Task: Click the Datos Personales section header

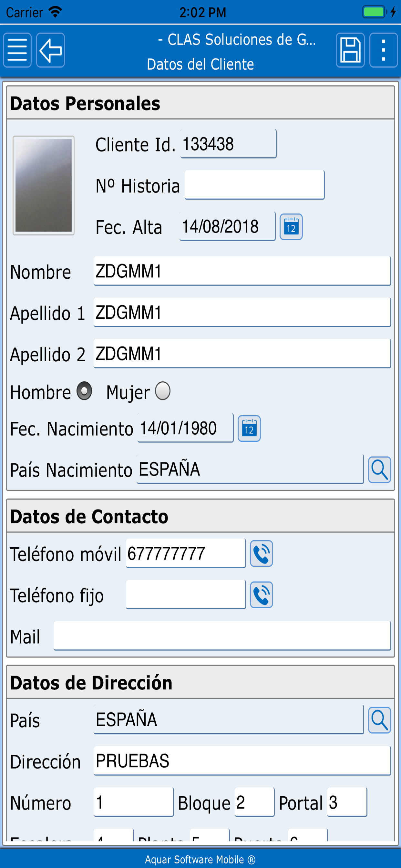Action: point(85,103)
